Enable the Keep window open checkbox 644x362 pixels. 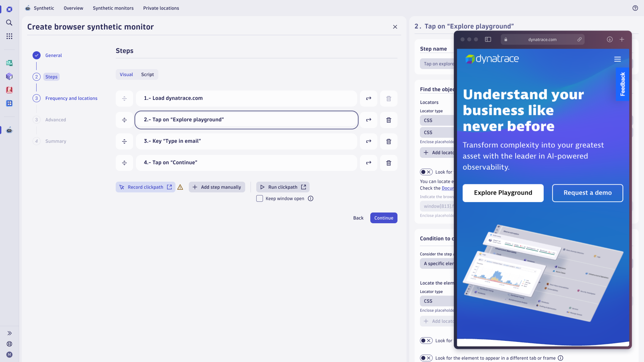[260, 198]
